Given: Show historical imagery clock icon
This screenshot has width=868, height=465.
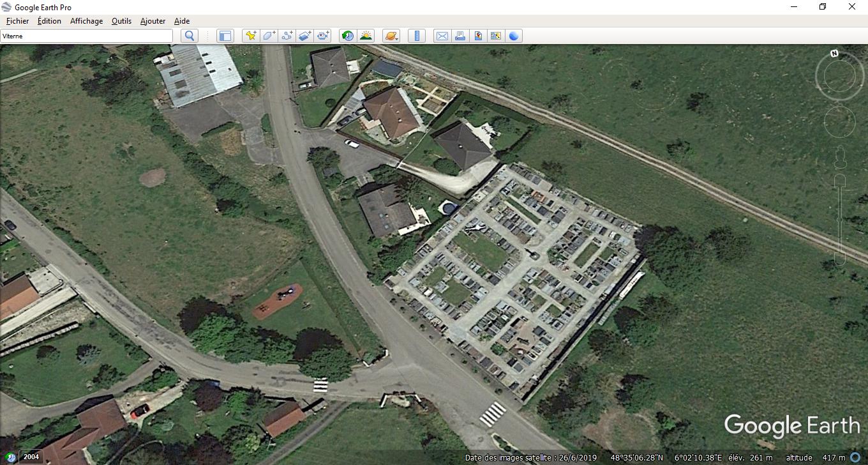Looking at the screenshot, I should coord(347,36).
